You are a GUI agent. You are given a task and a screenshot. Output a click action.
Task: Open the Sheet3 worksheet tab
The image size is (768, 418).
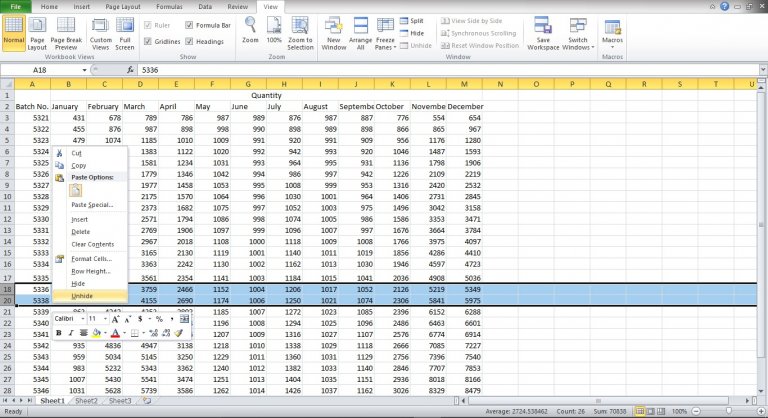(x=120, y=401)
